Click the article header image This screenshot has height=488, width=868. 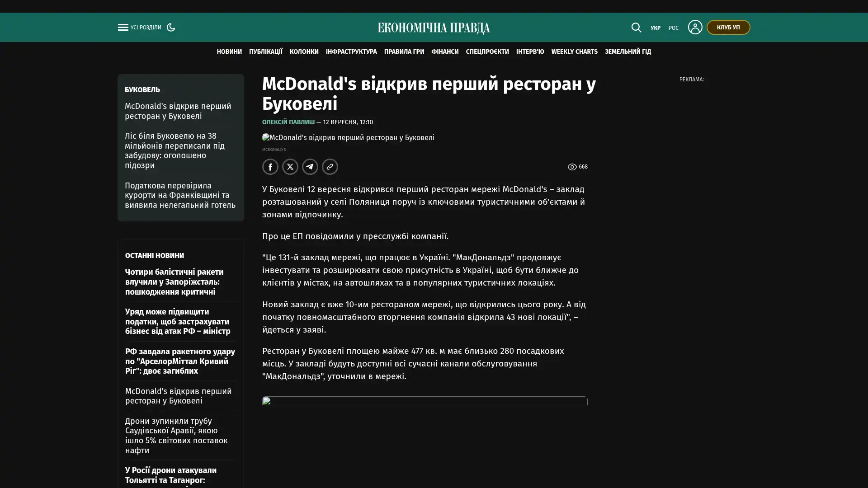click(x=348, y=138)
